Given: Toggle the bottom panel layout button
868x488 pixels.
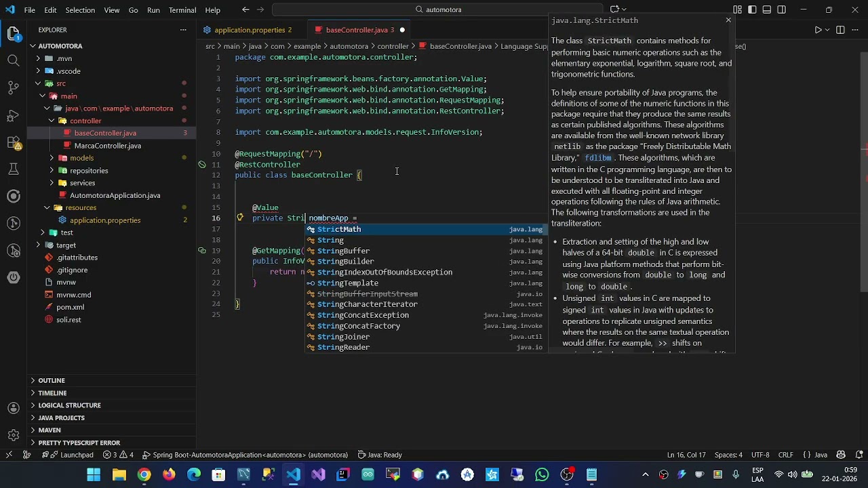Looking at the screenshot, I should click(767, 9).
